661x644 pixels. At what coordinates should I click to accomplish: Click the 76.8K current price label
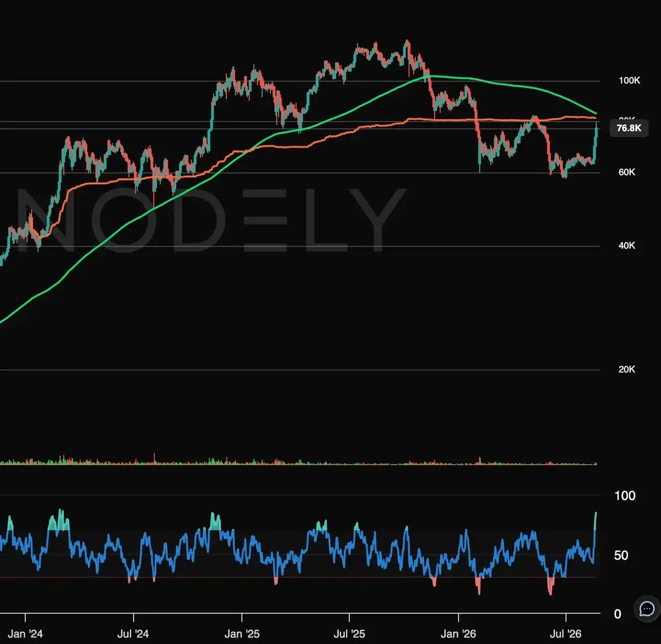(629, 128)
